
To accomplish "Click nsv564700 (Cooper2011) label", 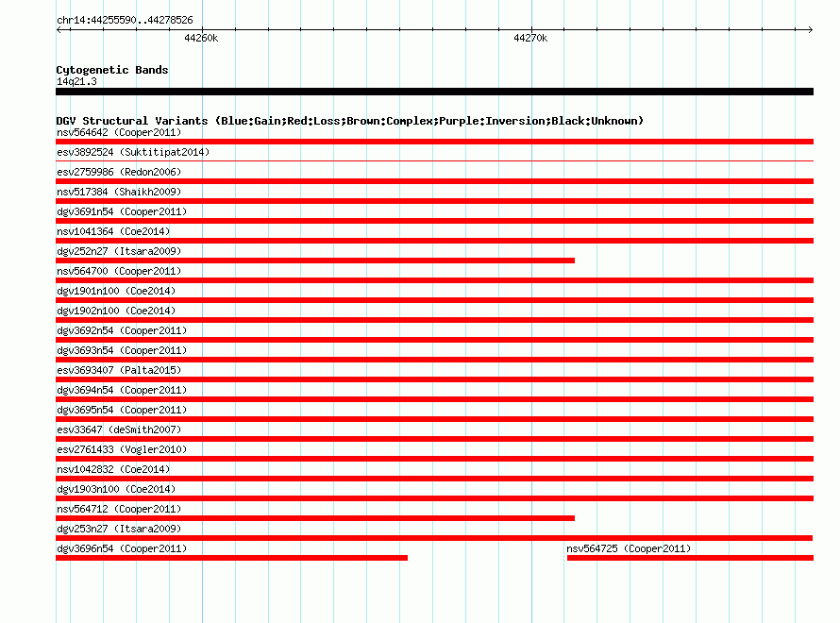I will [119, 271].
